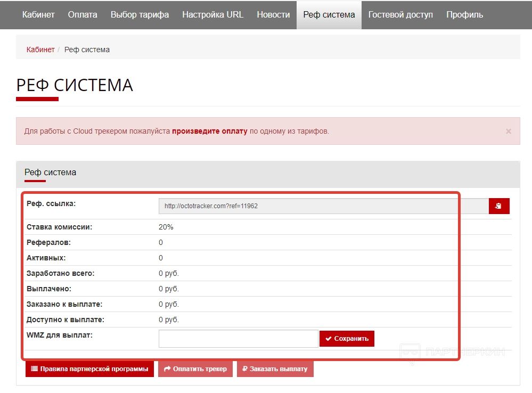This screenshot has height=393, width=532.
Task: Open Правила партнерской программы
Action: (89, 369)
